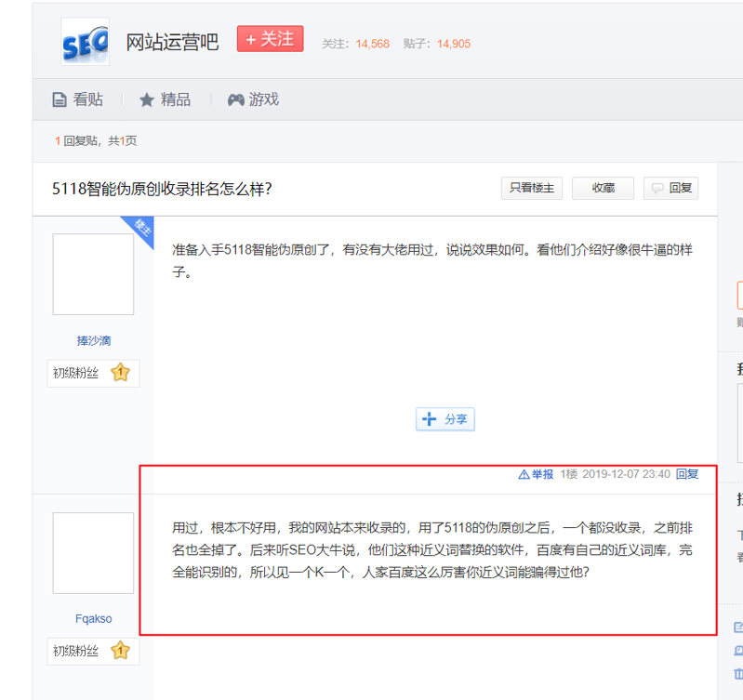Click the star icon beside 精品
The image size is (743, 700).
click(x=147, y=99)
